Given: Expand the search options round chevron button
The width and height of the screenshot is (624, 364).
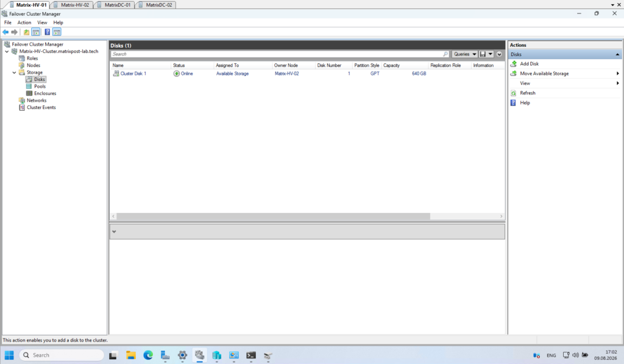Looking at the screenshot, I should [x=500, y=54].
